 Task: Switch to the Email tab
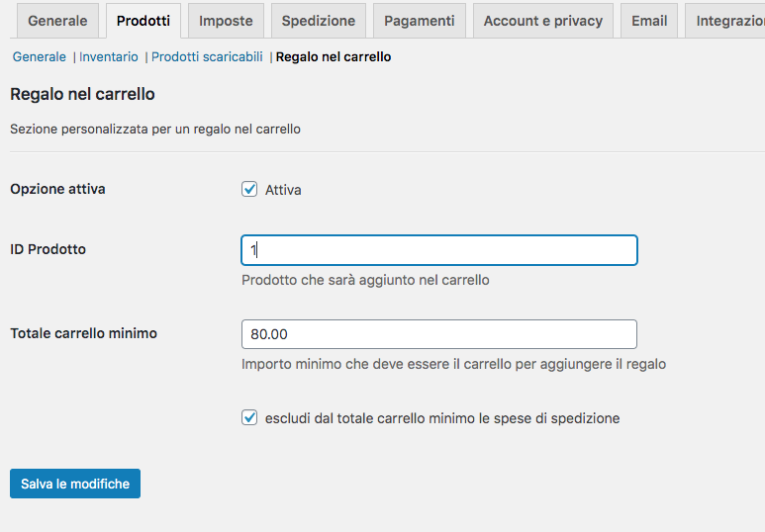pyautogui.click(x=649, y=21)
